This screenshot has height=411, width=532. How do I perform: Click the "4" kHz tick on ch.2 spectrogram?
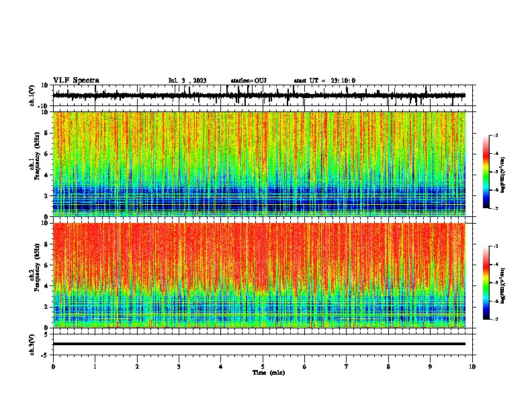[x=46, y=286]
